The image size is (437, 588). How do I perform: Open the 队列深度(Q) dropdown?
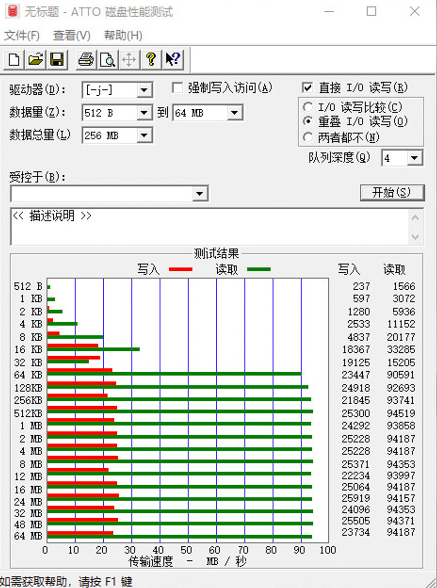coord(414,158)
